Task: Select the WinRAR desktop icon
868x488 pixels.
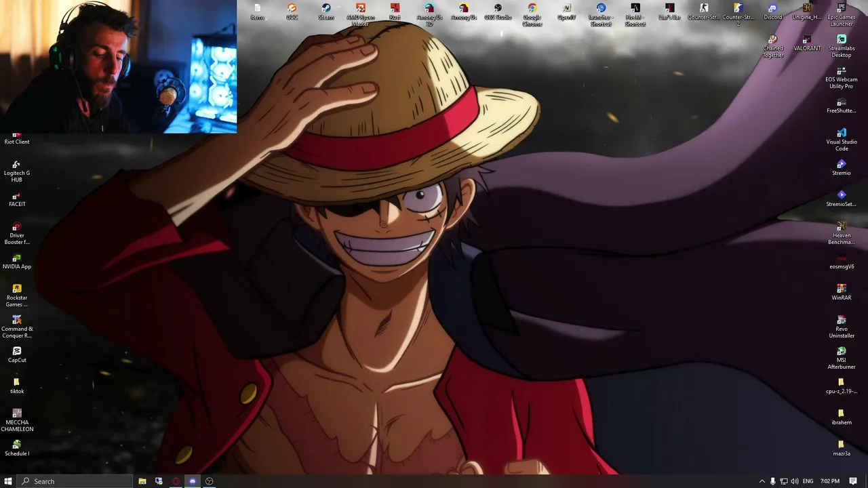Action: click(842, 292)
